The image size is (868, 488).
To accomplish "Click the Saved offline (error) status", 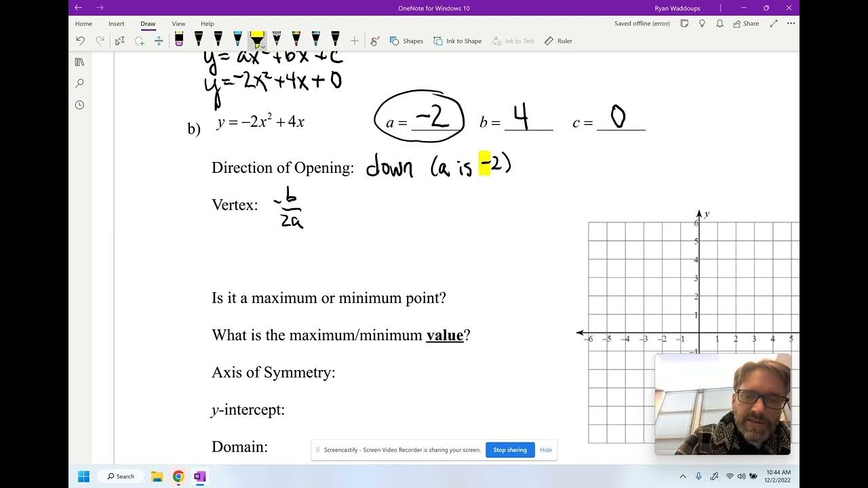I will coord(642,24).
